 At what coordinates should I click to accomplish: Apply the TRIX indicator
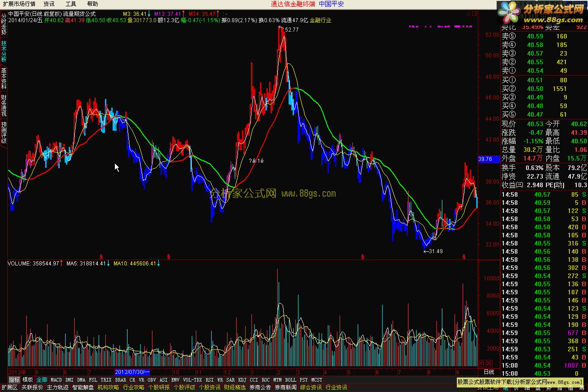(x=106, y=380)
